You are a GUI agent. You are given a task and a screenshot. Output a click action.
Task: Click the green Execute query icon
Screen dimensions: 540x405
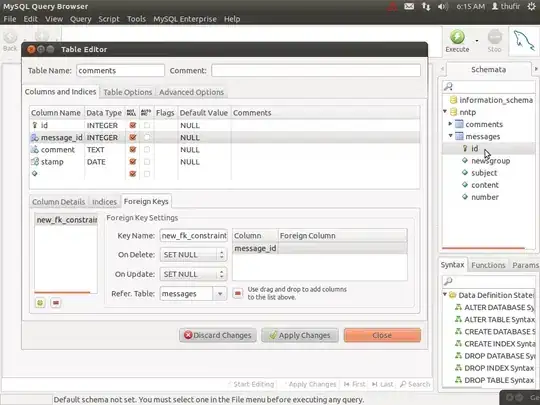(x=457, y=37)
